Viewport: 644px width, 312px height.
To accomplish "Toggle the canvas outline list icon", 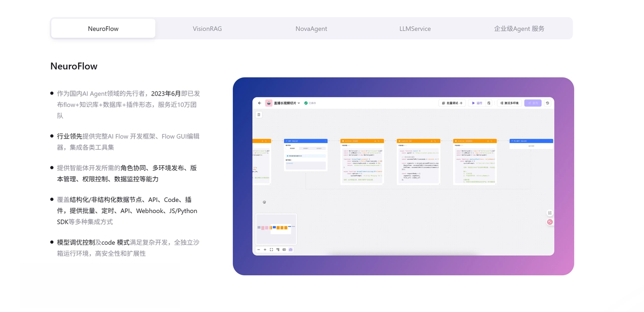I will 259,115.
